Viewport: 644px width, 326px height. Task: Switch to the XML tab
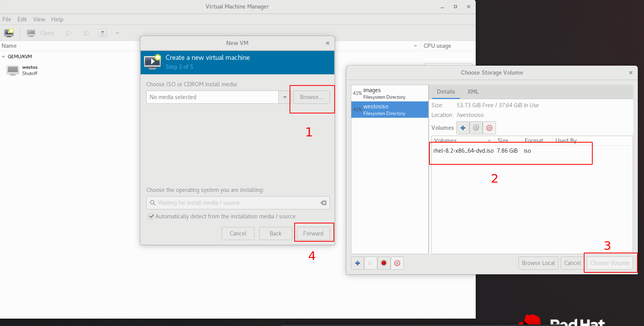pos(473,92)
